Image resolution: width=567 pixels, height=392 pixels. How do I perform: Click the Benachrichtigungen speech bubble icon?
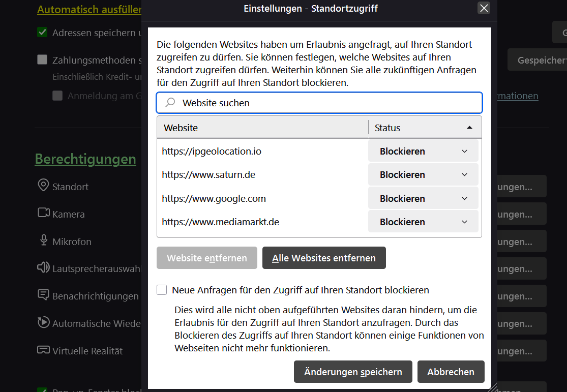pos(43,295)
